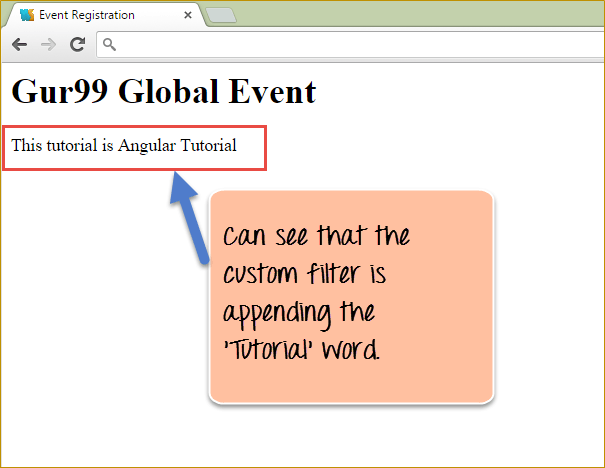The height and width of the screenshot is (468, 605).
Task: Click the word 'Event' in the page heading
Action: coord(270,91)
